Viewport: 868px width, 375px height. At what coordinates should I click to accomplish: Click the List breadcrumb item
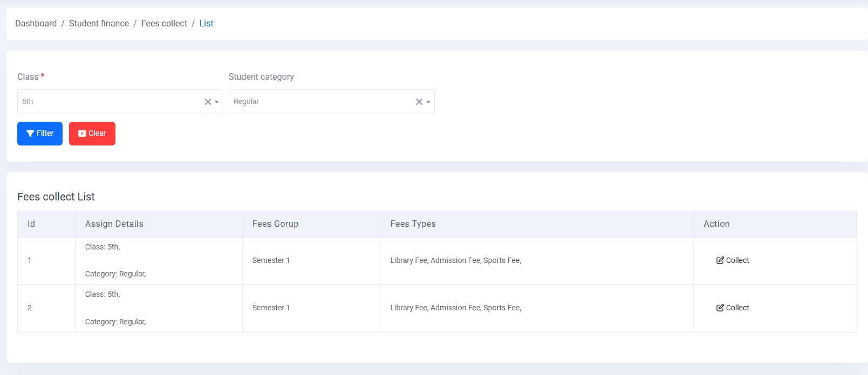[206, 24]
